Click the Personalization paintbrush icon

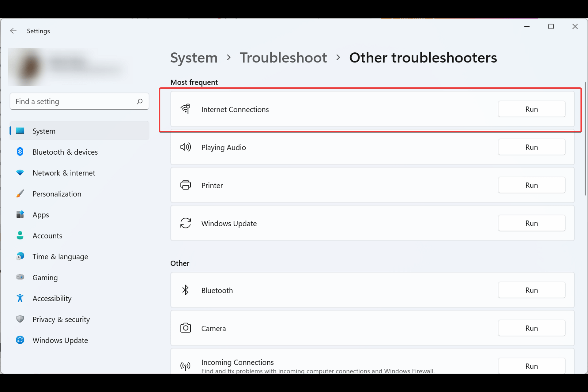click(x=20, y=194)
